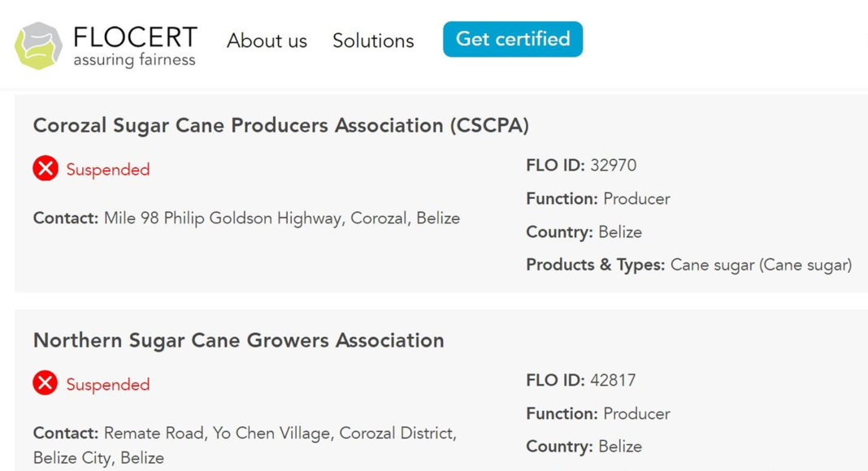
Task: Click the FLOCERT hexagon logo icon
Action: tap(38, 46)
